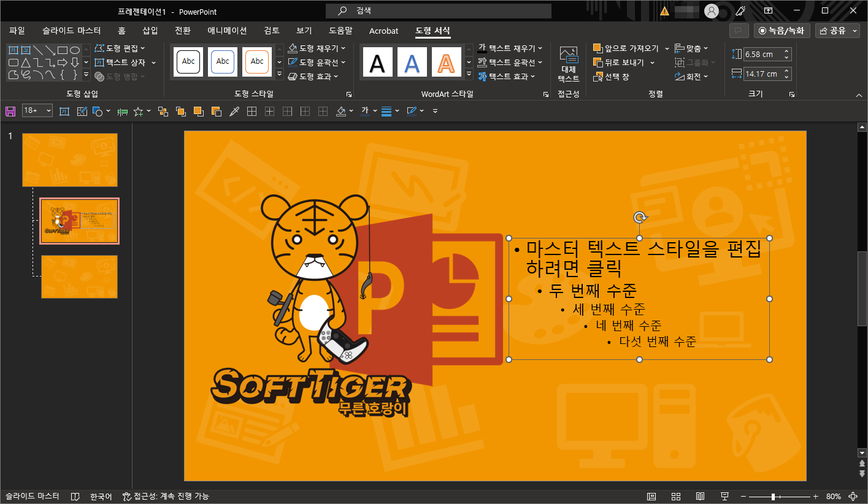Click the Record (녹음/녹화) button
Image resolution: width=868 pixels, height=504 pixels.
click(x=782, y=31)
